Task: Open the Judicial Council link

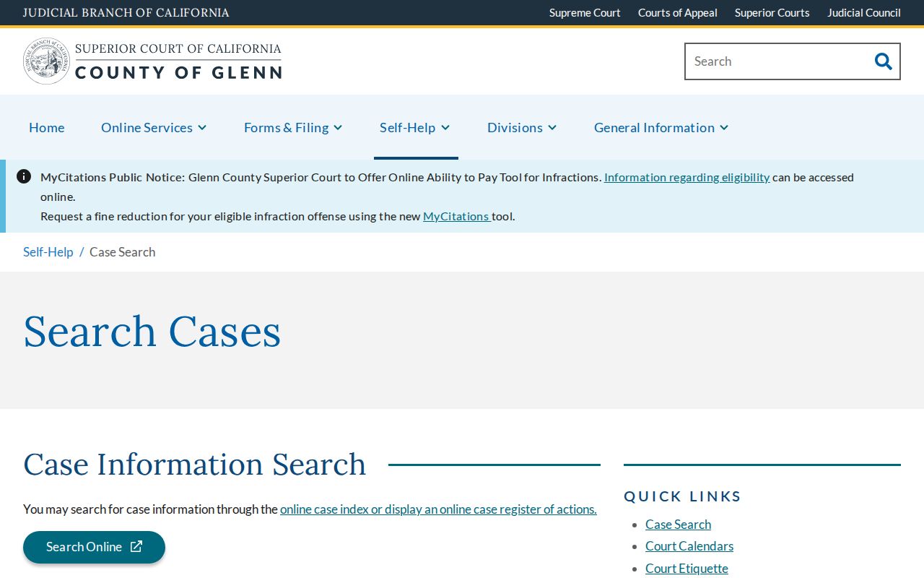Action: click(864, 12)
